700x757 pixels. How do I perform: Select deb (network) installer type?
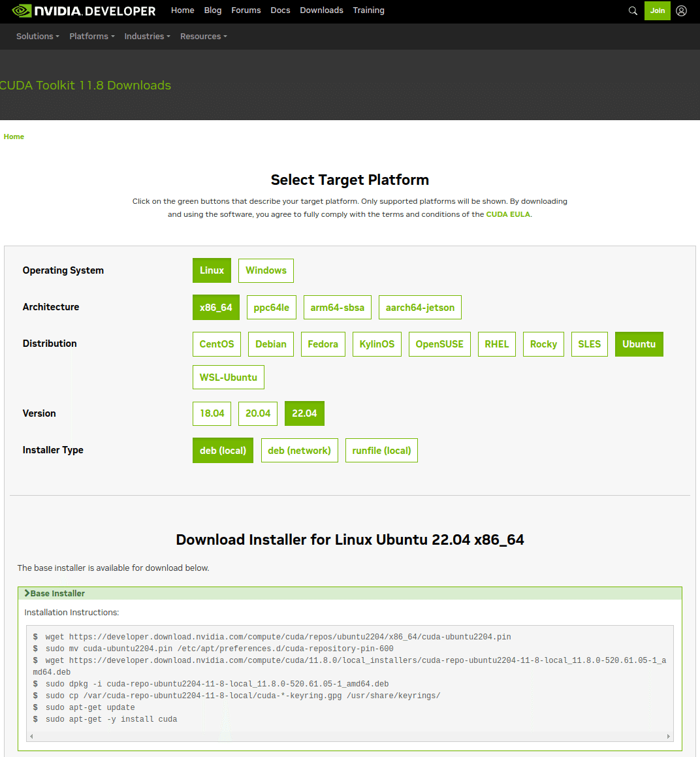click(x=299, y=451)
